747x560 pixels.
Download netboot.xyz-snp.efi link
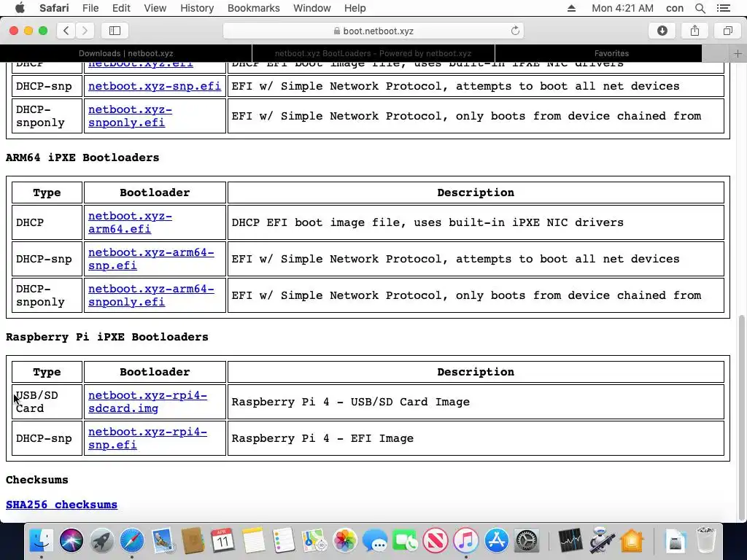pos(155,86)
